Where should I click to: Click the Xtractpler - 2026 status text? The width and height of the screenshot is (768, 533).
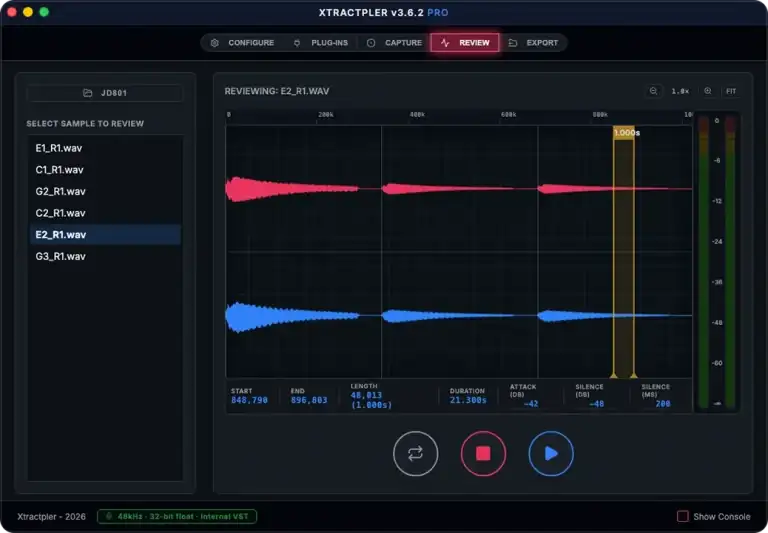pos(51,516)
